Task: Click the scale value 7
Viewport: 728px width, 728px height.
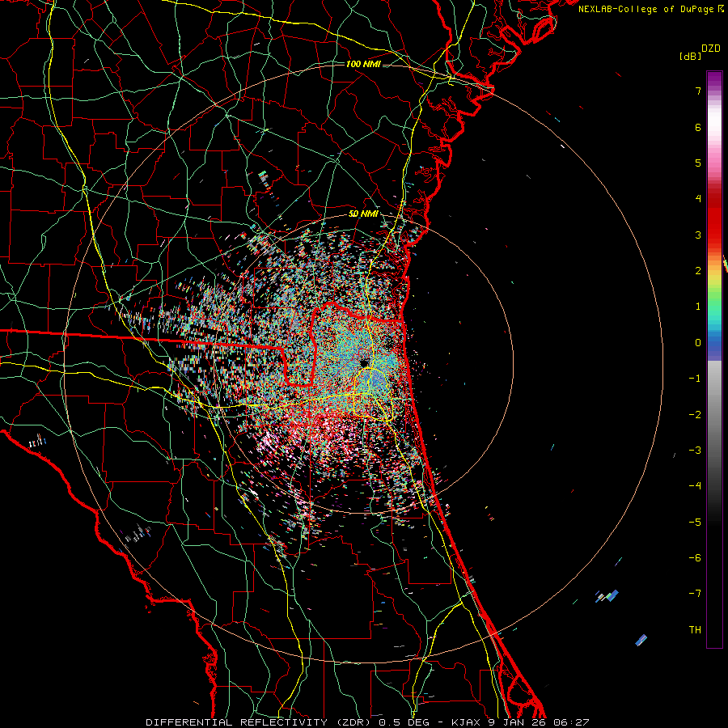Action: (x=698, y=91)
